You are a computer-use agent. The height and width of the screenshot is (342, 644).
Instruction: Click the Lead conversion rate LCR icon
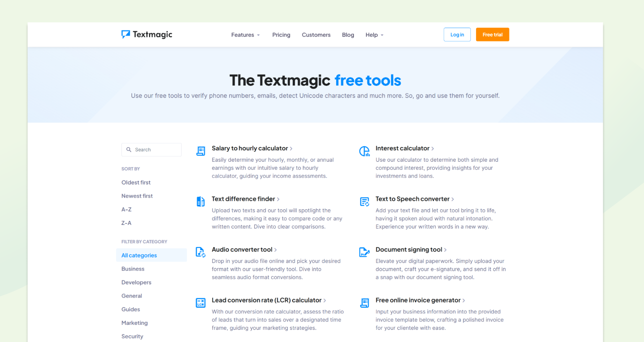click(x=201, y=303)
